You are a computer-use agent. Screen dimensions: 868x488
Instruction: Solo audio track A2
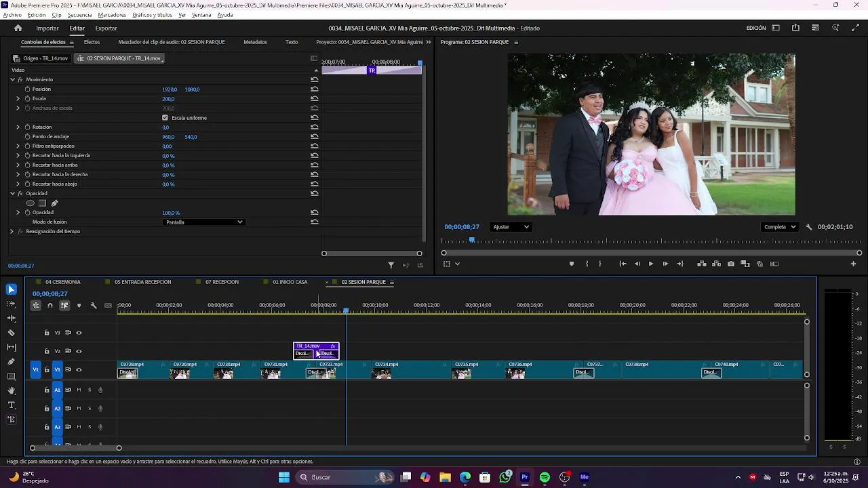pos(90,409)
